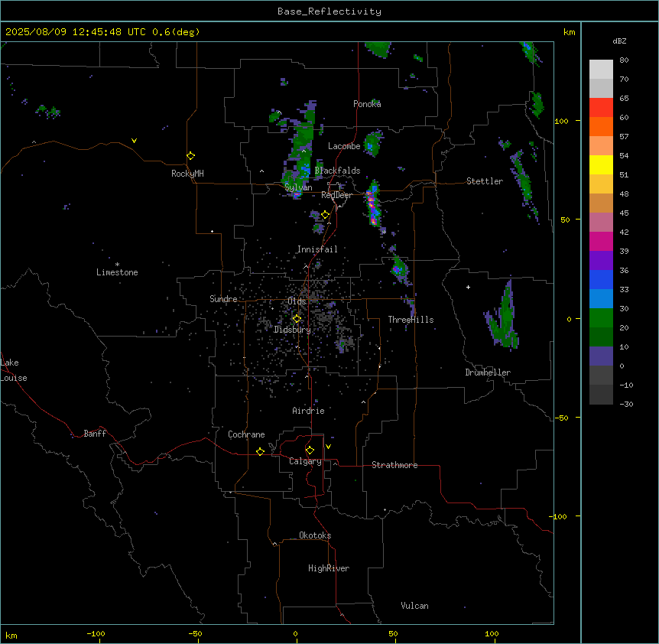
Task: Click the HighRiver town label
Action: [x=329, y=568]
